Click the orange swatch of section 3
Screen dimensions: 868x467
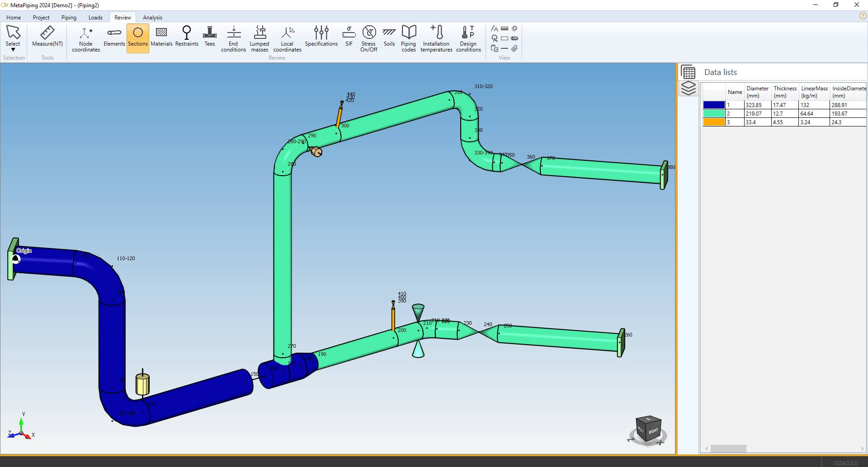714,122
